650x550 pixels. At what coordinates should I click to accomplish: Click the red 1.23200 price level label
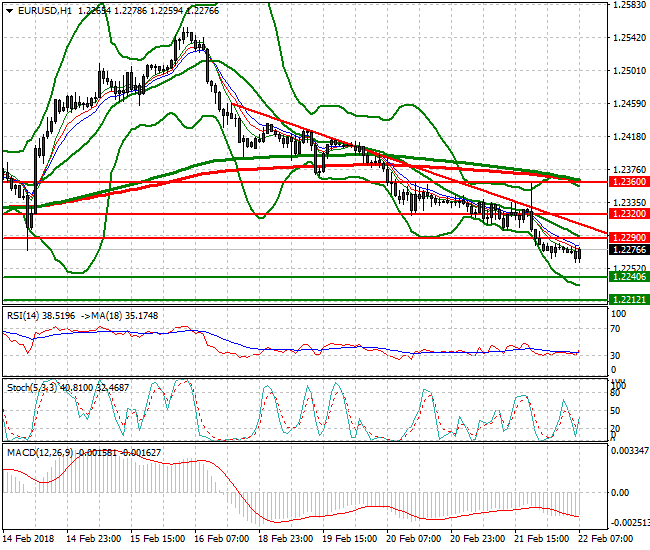pos(629,214)
